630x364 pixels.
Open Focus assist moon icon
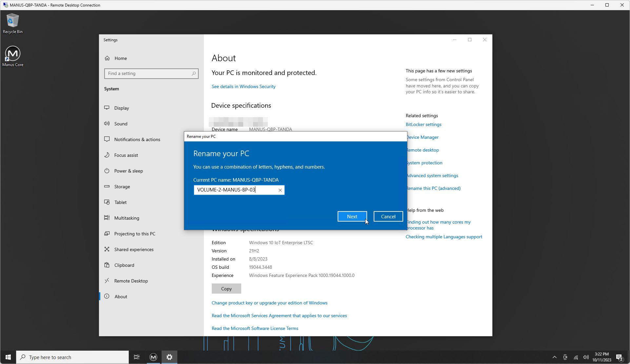(107, 155)
